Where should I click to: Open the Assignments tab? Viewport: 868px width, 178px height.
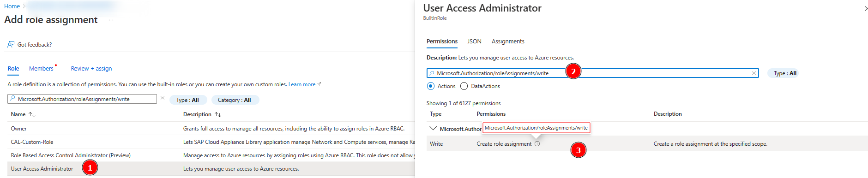click(508, 42)
